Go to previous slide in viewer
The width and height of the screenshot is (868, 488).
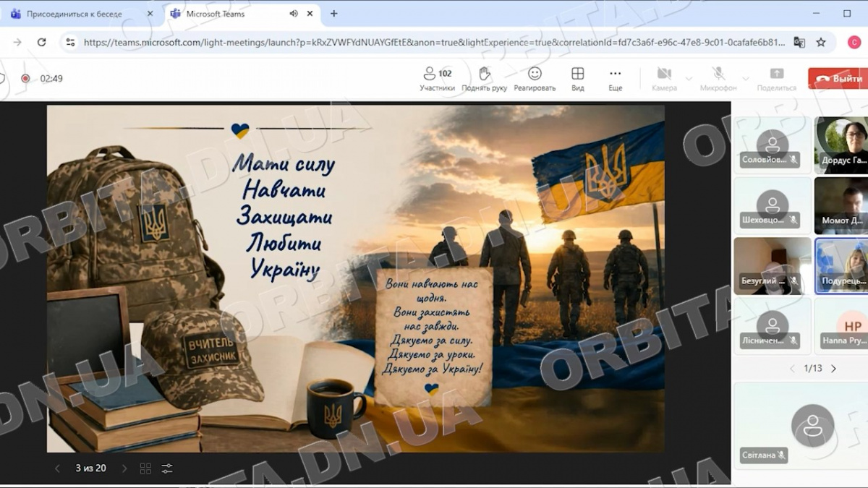click(57, 468)
